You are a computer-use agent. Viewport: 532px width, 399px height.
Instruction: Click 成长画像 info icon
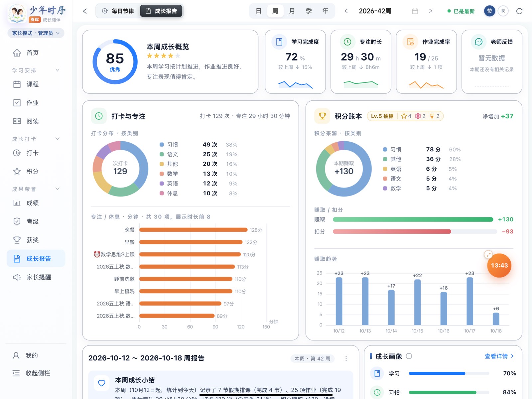pyautogui.click(x=409, y=356)
